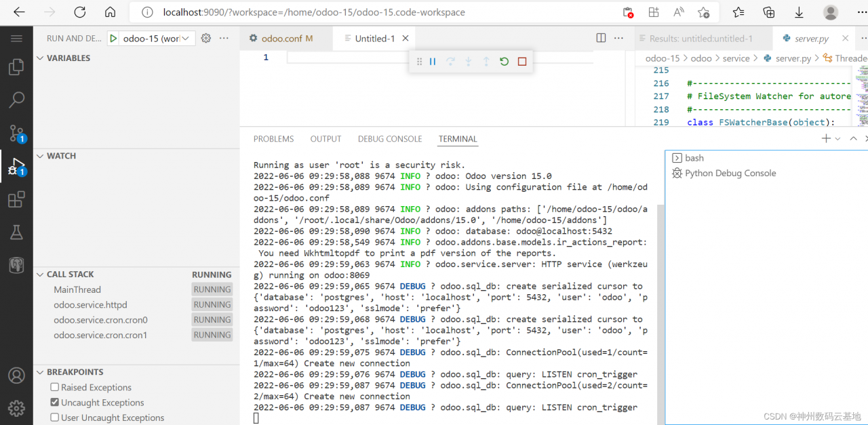Click the server.py editor minimap
868x425 pixels.
tap(861, 95)
